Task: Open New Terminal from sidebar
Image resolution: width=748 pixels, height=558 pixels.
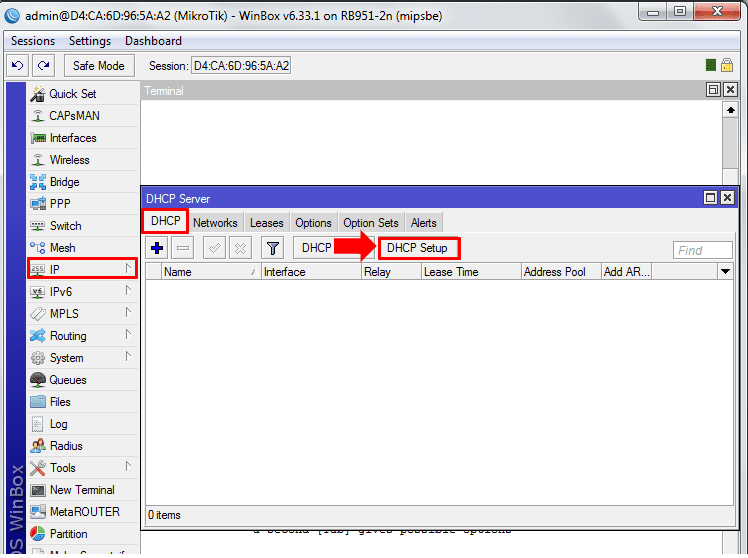Action: tap(81, 490)
